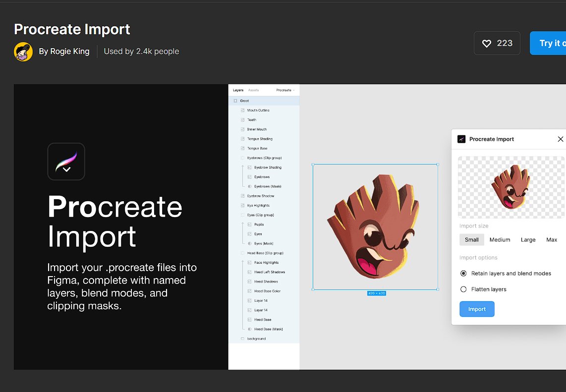Choose Large import size
The width and height of the screenshot is (566, 392).
pos(528,240)
